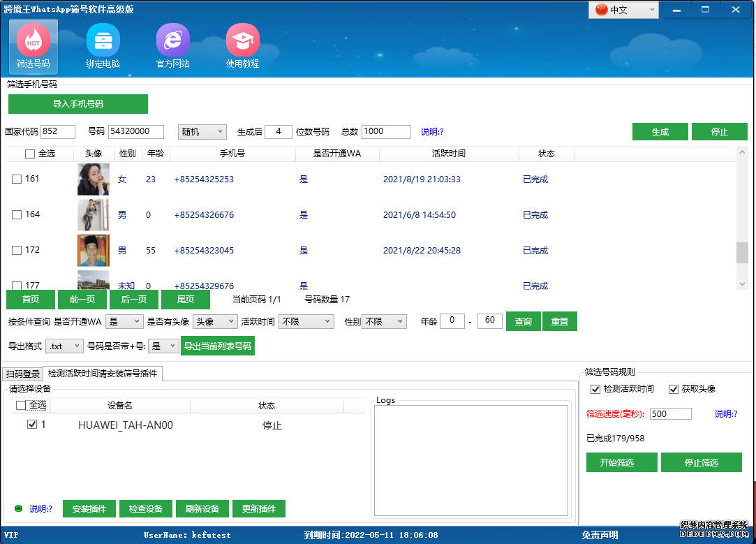Open the 中文 language dropdown
Image resolution: width=756 pixels, height=544 pixels.
[623, 10]
